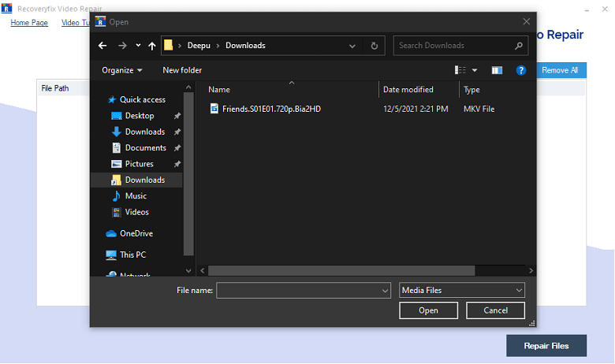Open the Organize menu
This screenshot has height=364, width=615.
(x=121, y=70)
